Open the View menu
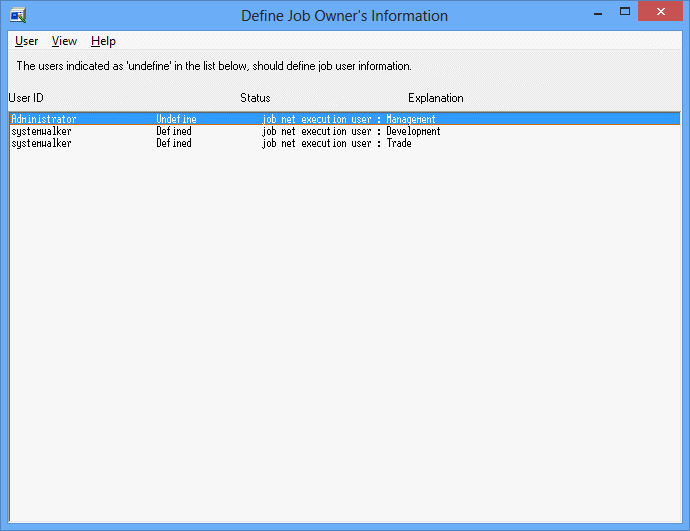Viewport: 690px width, 531px height. [x=64, y=41]
